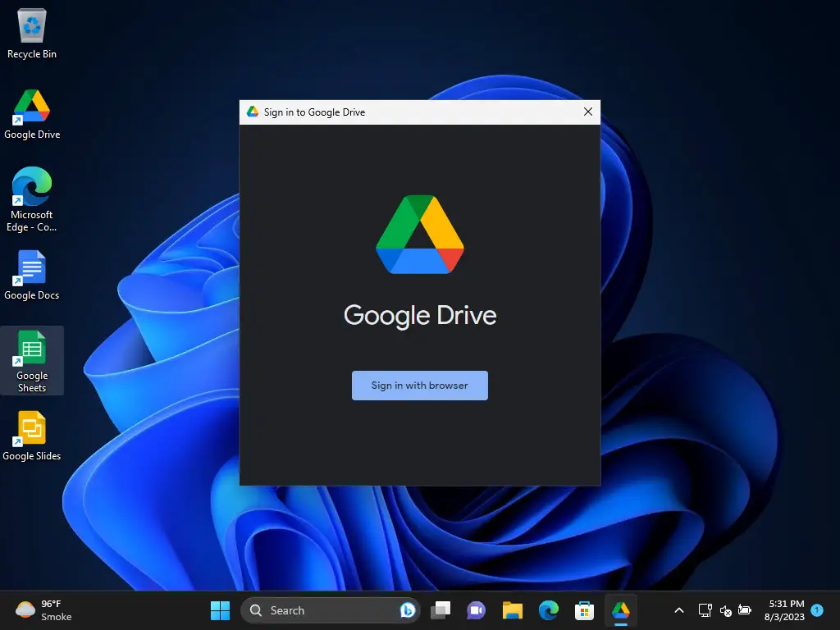Launch the Microsoft Store
This screenshot has height=630, width=840.
584,610
